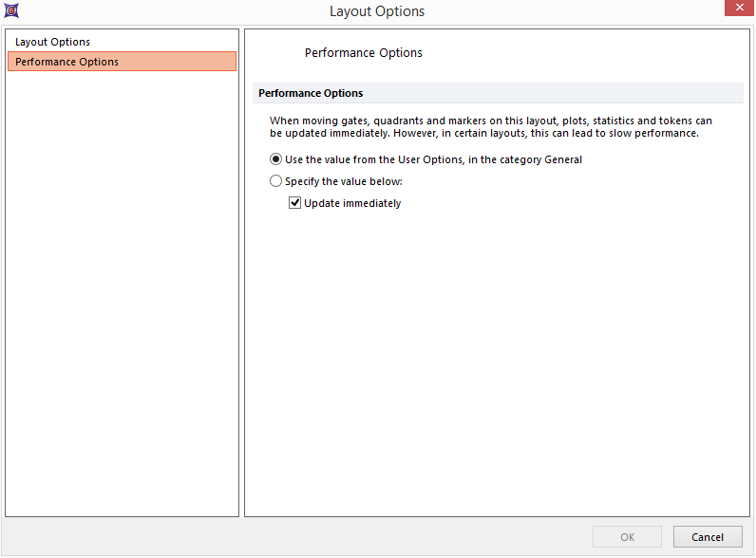
Task: Choose the 'Specify the value below' radio button
Action: (x=276, y=181)
